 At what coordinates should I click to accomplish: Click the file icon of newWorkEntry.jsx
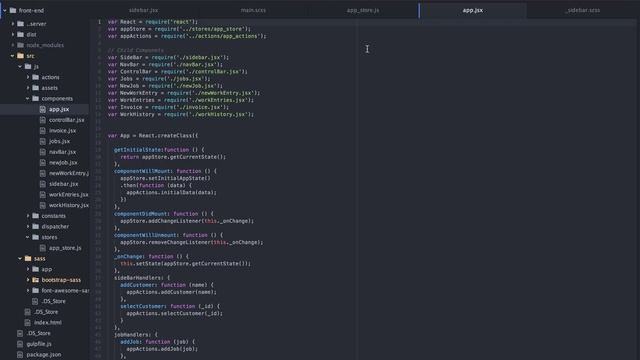pyautogui.click(x=42, y=173)
